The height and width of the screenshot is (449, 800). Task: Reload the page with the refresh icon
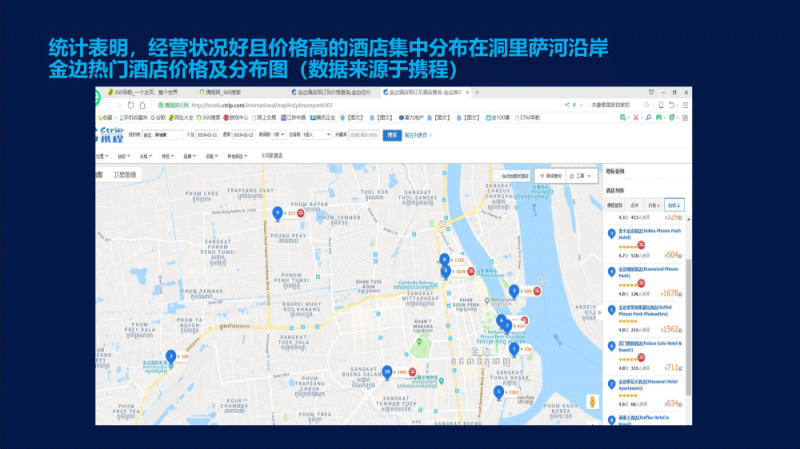click(131, 105)
